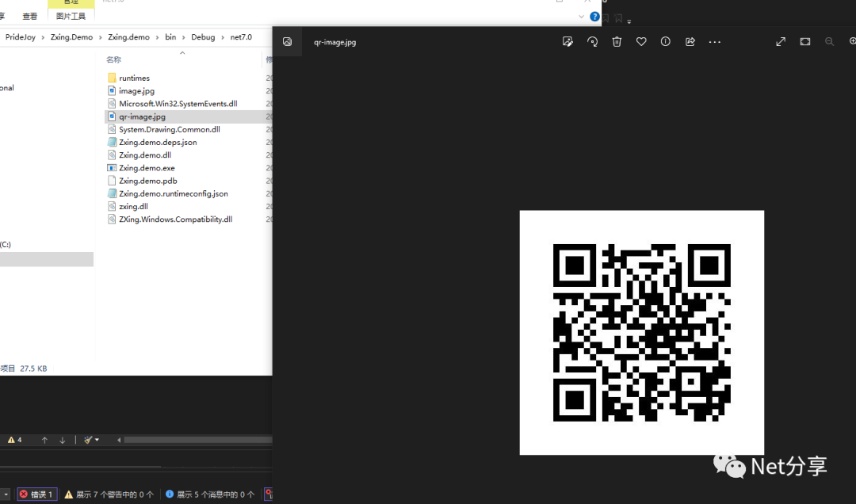Open the See more ellipsis menu
The width and height of the screenshot is (856, 504).
(x=715, y=42)
